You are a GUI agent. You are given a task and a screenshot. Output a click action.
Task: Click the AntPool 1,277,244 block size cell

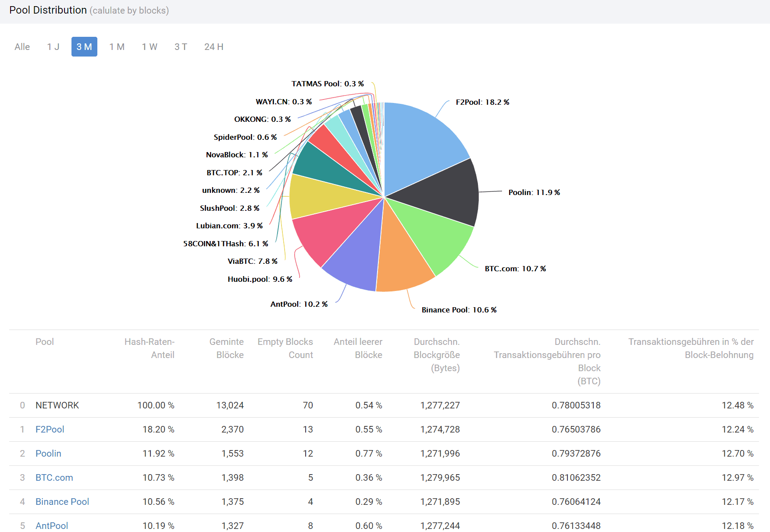click(x=440, y=525)
